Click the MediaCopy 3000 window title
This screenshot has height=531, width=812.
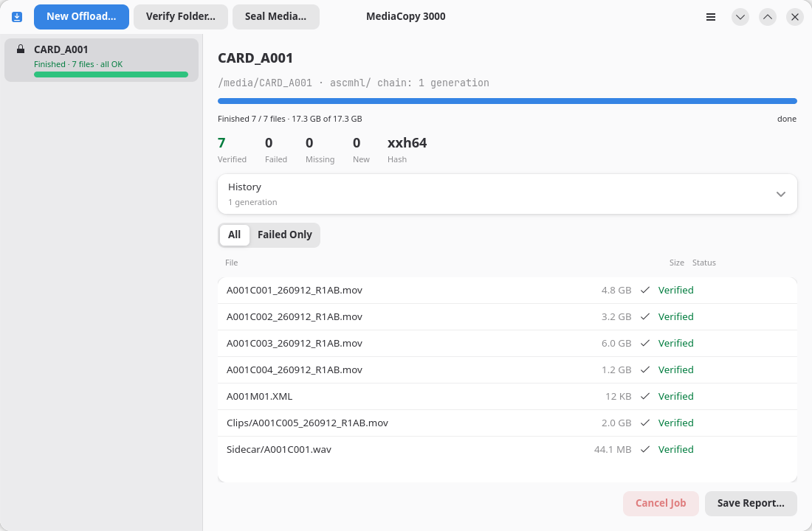406,16
